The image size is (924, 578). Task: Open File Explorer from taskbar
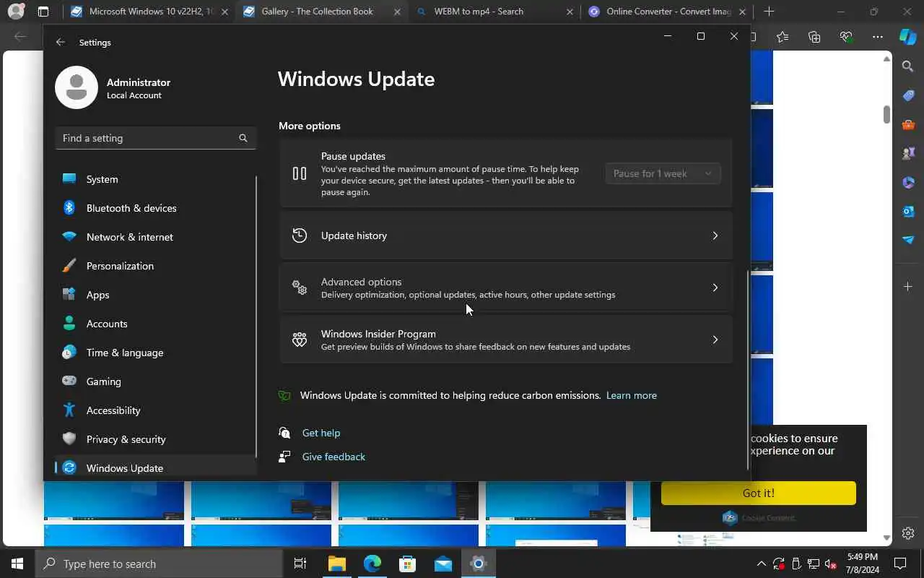point(337,564)
